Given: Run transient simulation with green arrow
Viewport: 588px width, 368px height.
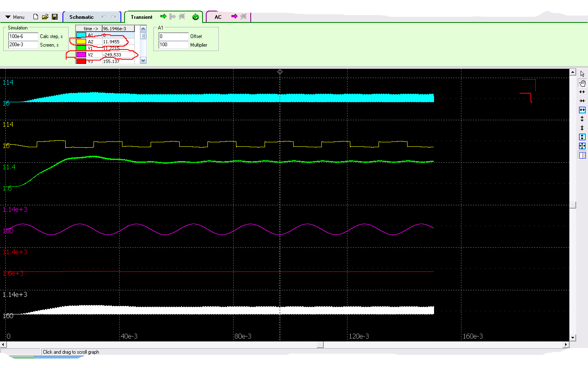Looking at the screenshot, I should (x=163, y=16).
